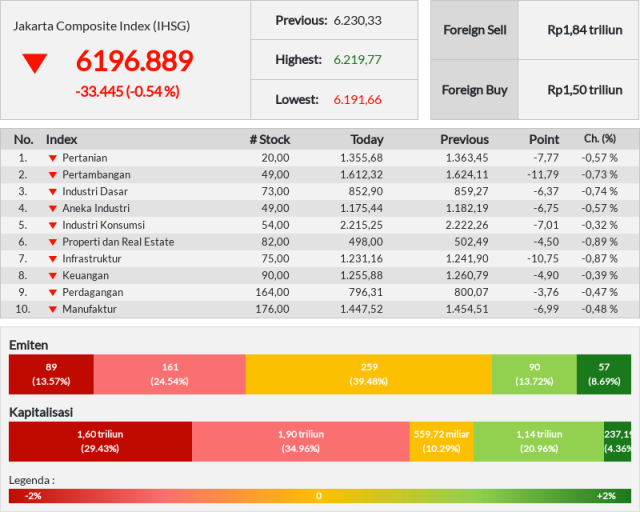Click the red arrow beside Pertanian
This screenshot has width=640, height=512.
click(x=53, y=158)
